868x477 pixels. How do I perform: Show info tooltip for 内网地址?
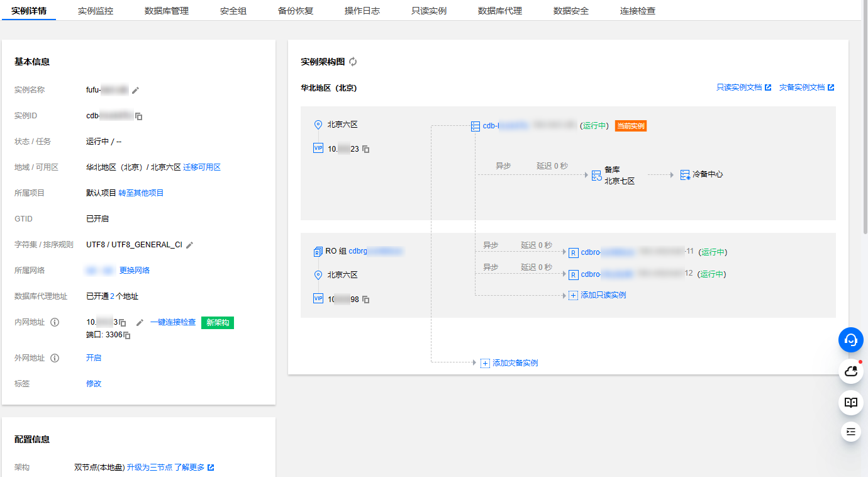coord(55,322)
